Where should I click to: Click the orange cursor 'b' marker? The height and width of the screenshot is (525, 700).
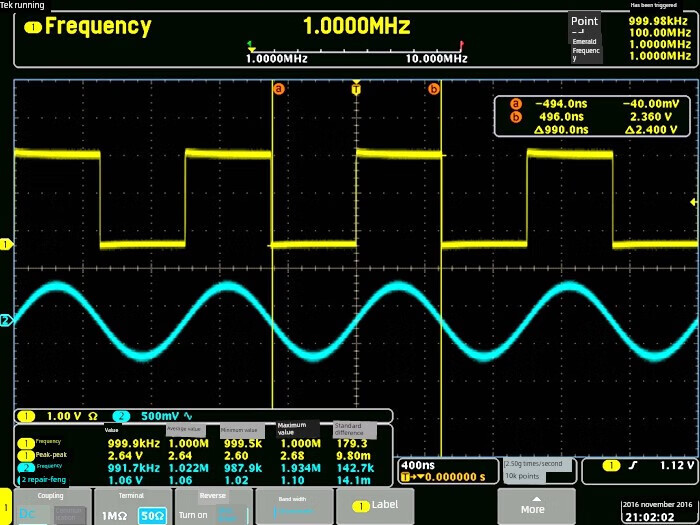tap(433, 89)
